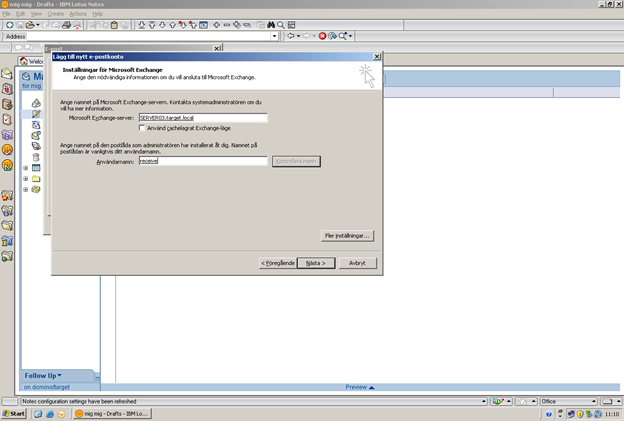Click the Lotus Notes taskbar button

pyautogui.click(x=113, y=414)
